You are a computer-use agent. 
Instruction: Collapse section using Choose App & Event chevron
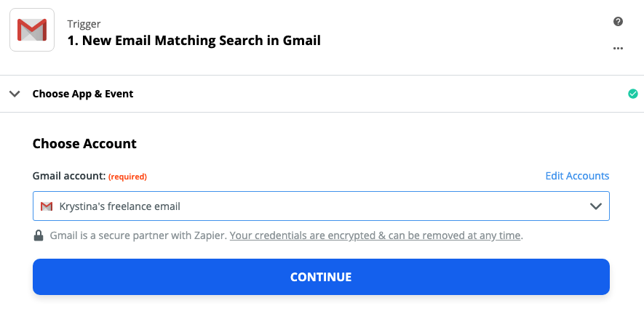pyautogui.click(x=15, y=94)
